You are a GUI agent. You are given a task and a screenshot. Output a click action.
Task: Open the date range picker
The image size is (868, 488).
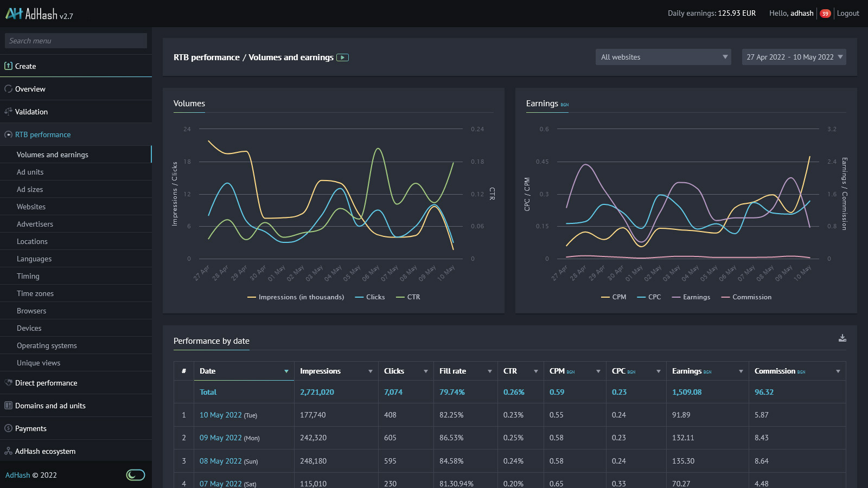click(794, 57)
